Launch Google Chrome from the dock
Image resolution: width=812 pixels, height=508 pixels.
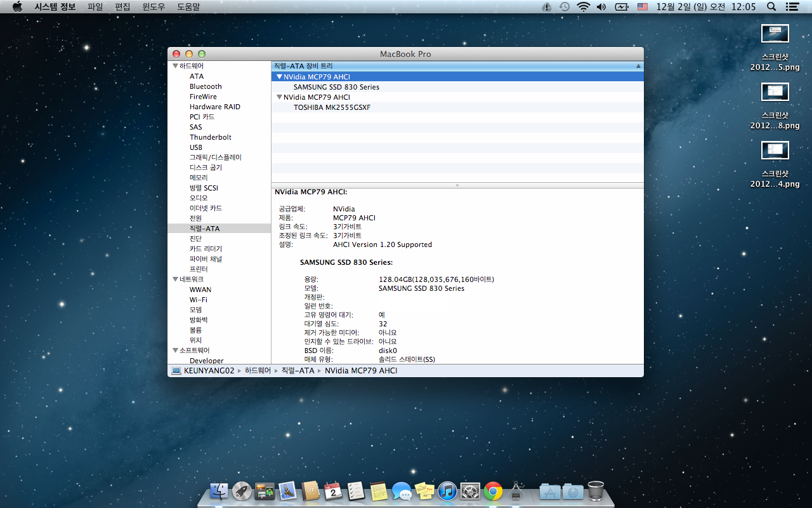[493, 491]
